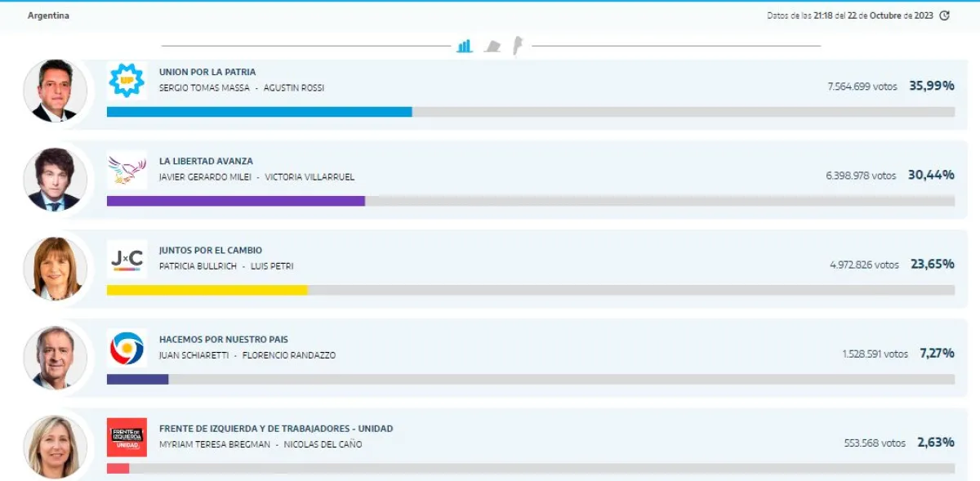The width and height of the screenshot is (980, 481).
Task: Click the name SERGIO TOMAS MASSA
Action: (x=204, y=87)
